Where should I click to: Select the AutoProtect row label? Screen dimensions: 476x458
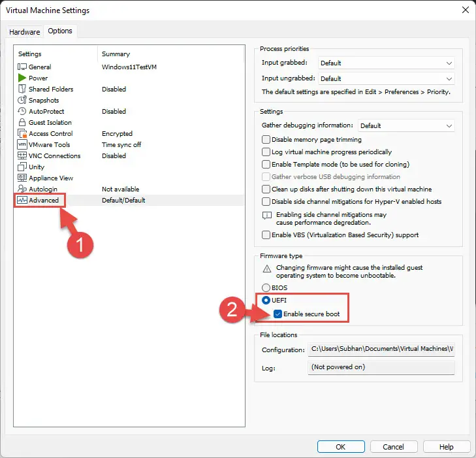(46, 111)
